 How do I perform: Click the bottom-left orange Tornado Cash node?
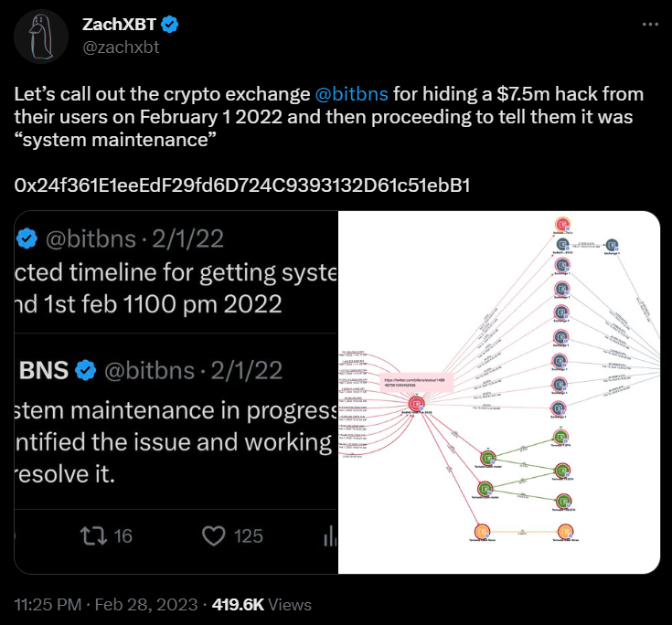pyautogui.click(x=479, y=530)
